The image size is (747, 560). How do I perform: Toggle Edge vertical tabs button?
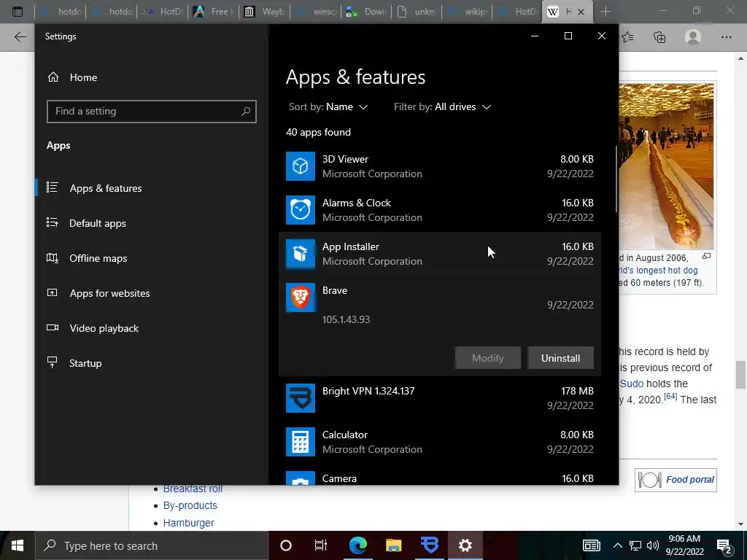click(x=18, y=12)
